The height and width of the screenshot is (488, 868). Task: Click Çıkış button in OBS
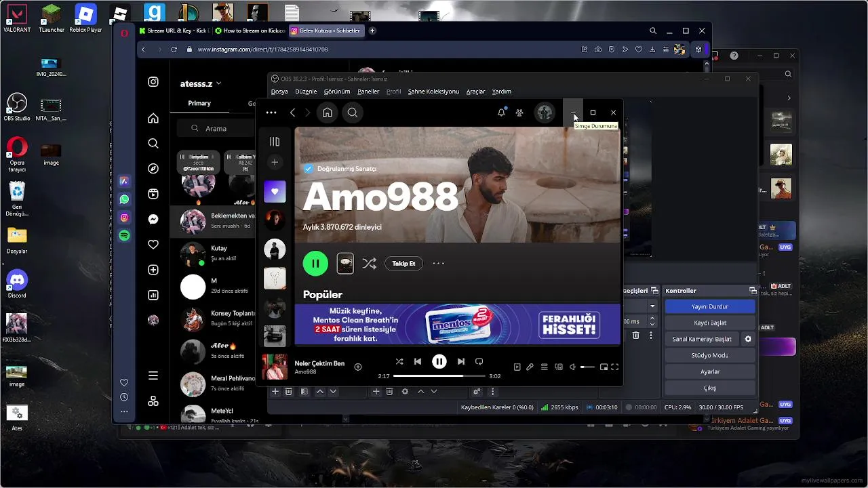[x=710, y=388]
